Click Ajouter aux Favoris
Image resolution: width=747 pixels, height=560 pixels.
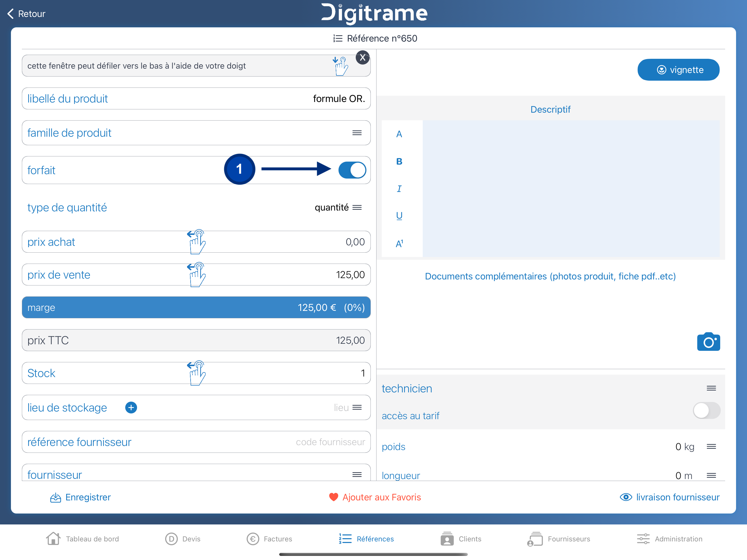pos(375,497)
